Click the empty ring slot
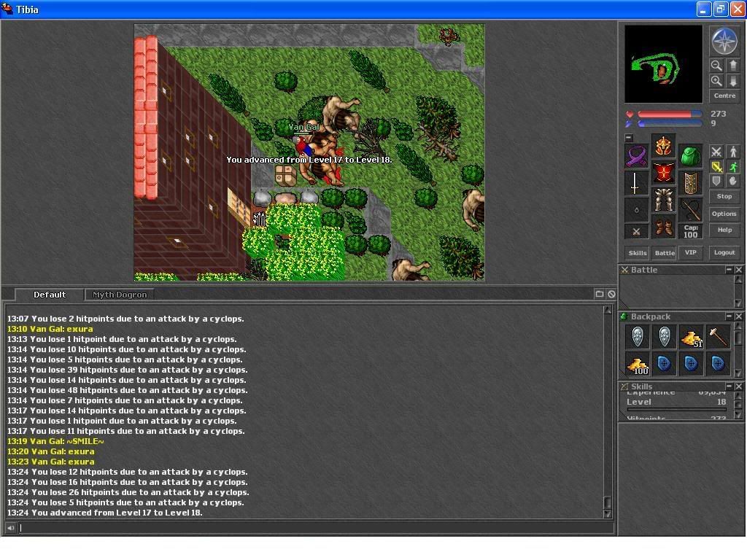Image resolution: width=747 pixels, height=560 pixels. [x=636, y=210]
